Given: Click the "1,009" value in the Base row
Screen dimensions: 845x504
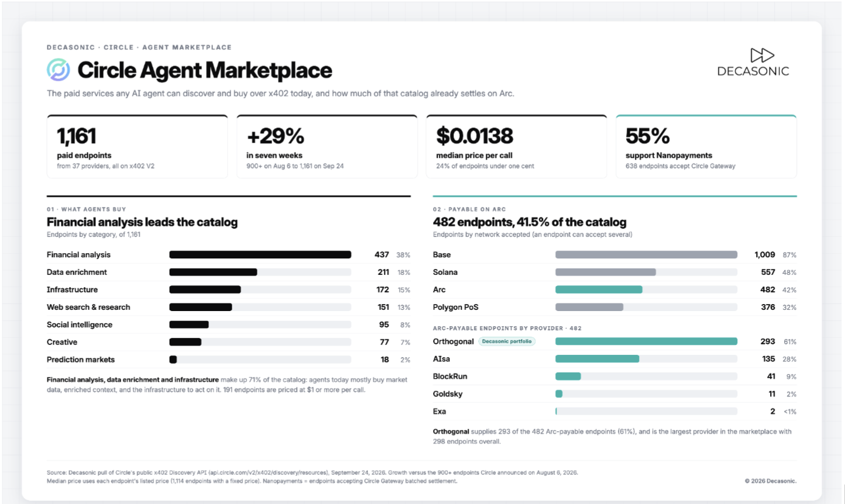Looking at the screenshot, I should pos(765,255).
